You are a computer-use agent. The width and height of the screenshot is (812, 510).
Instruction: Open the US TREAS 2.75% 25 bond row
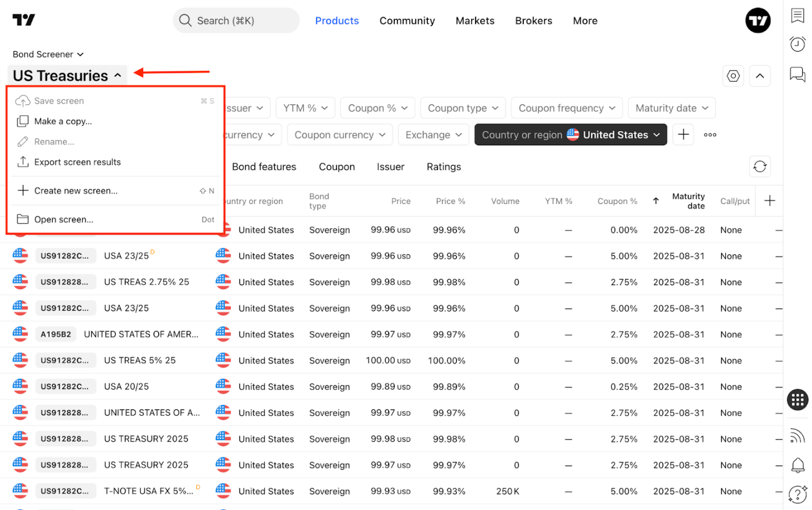pyautogui.click(x=392, y=282)
